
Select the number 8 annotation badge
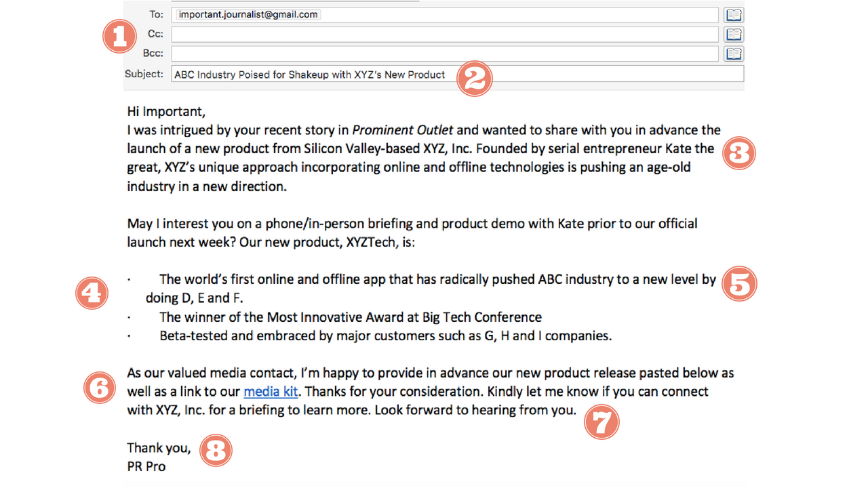click(x=216, y=451)
